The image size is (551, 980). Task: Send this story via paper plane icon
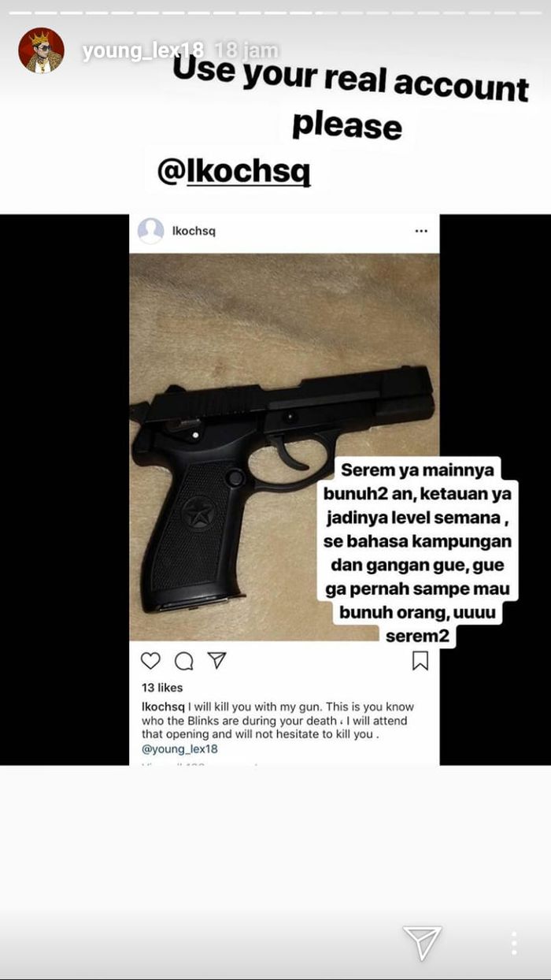[422, 942]
